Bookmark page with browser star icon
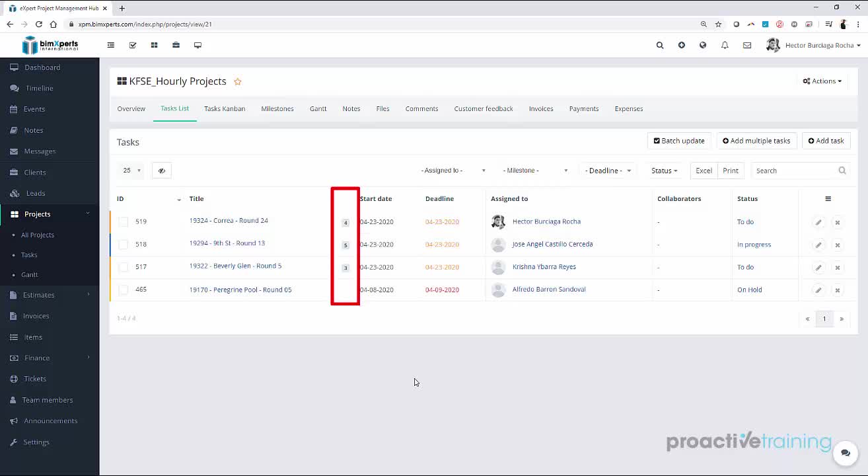This screenshot has width=868, height=476. [718, 24]
